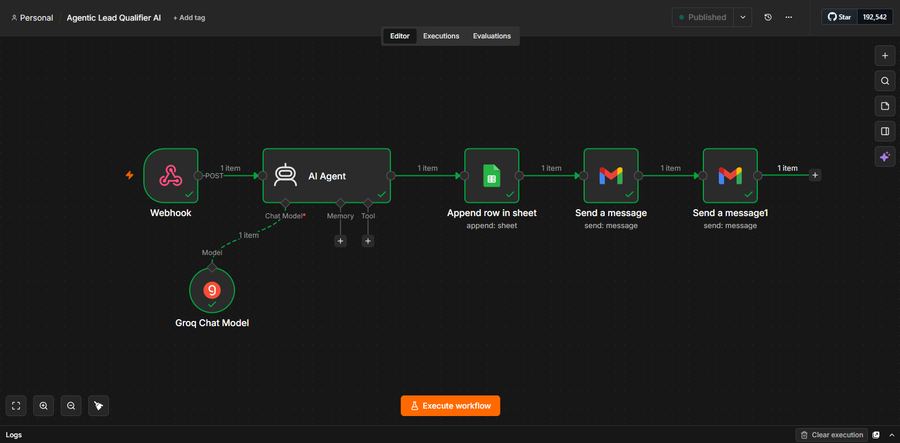Click the Append row in sheet label
Image resolution: width=900 pixels, height=443 pixels.
coord(492,213)
